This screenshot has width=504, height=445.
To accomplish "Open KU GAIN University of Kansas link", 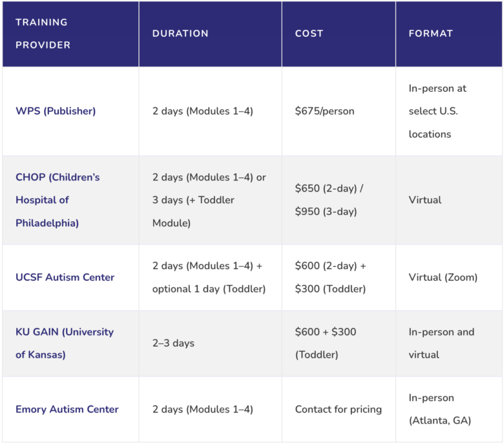I will point(65,343).
